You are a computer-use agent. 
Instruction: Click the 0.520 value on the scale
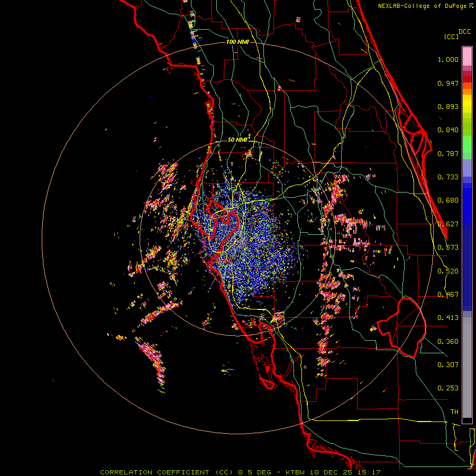pyautogui.click(x=448, y=271)
